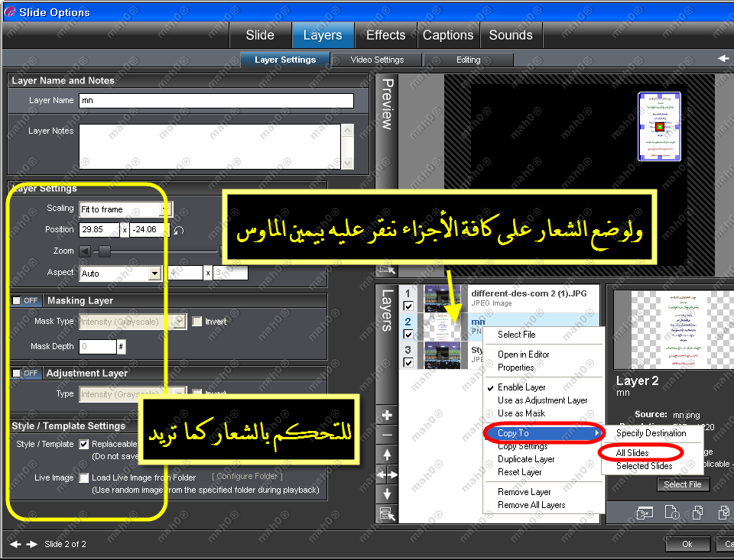The height and width of the screenshot is (560, 734).
Task: Choose All Slides from the submenu
Action: (x=632, y=453)
